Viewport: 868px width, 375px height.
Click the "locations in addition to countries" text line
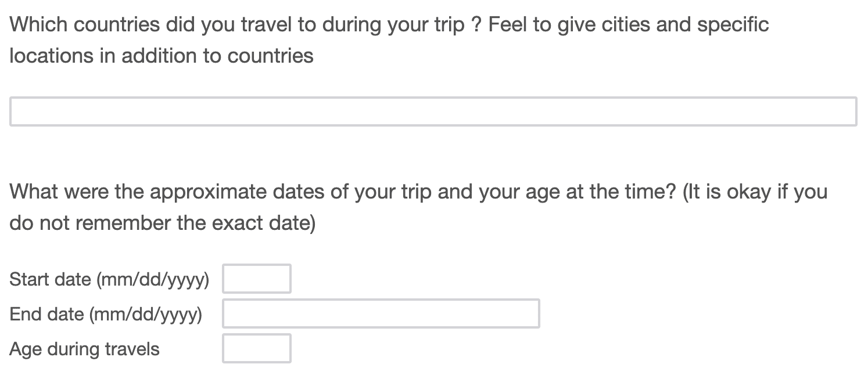click(162, 56)
